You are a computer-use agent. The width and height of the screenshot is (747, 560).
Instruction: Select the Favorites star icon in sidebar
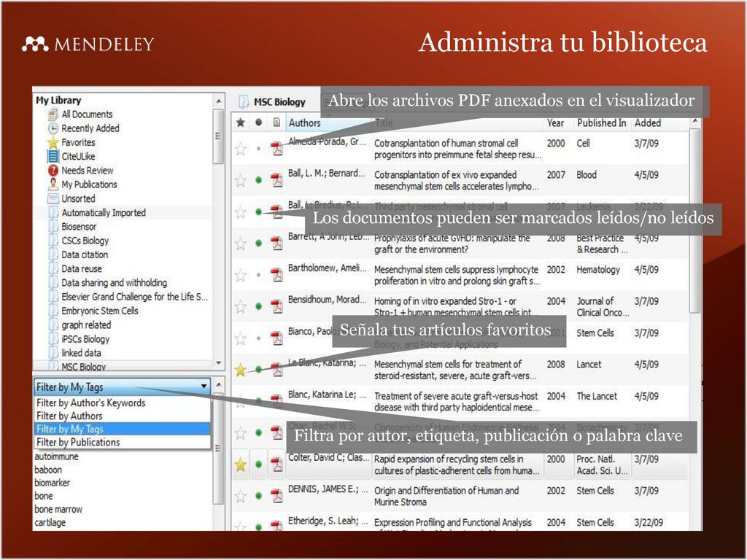[53, 142]
